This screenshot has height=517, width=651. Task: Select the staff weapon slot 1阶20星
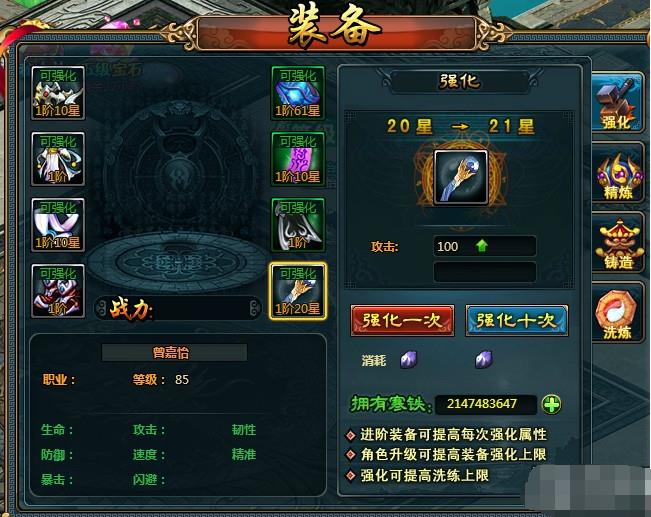(x=298, y=291)
